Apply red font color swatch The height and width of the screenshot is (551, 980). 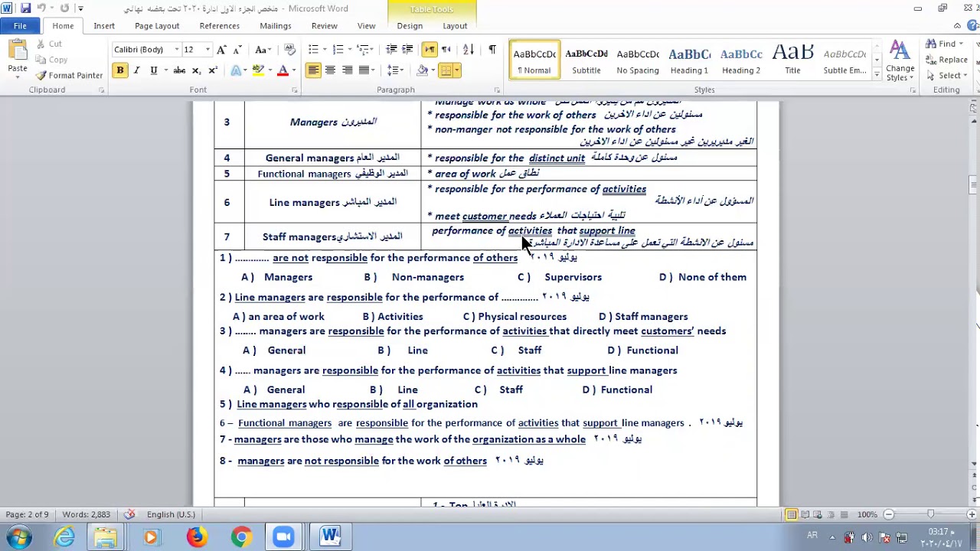(283, 70)
